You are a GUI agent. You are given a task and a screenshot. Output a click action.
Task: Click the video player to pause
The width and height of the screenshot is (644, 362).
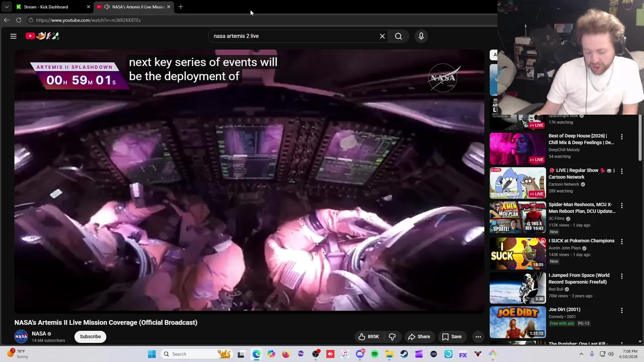pos(249,181)
